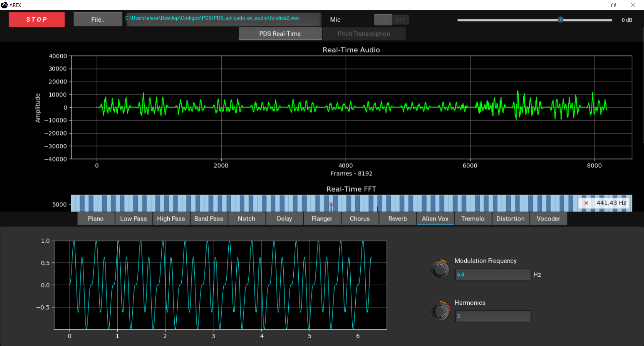Open the Pitch Transcription tab
644x346 pixels.
point(364,34)
